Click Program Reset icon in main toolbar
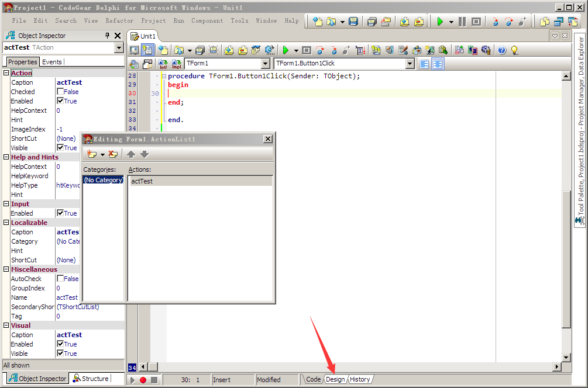Viewport: 588px width, 388px height. click(x=476, y=22)
